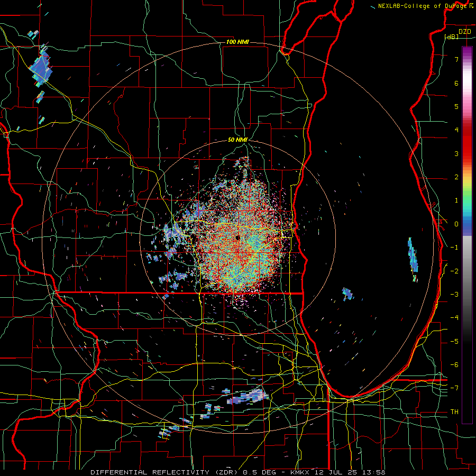
Task: Click the 100 NMI range ring label
Action: coord(237,42)
